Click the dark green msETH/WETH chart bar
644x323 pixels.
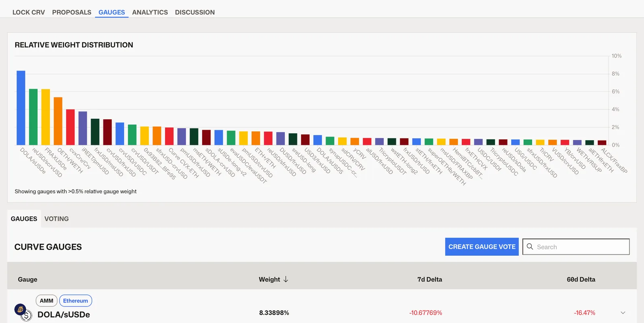pyautogui.click(x=194, y=137)
